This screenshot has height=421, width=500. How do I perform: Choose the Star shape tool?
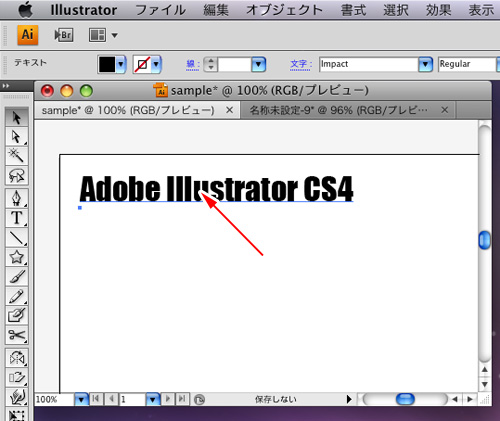tap(16, 257)
